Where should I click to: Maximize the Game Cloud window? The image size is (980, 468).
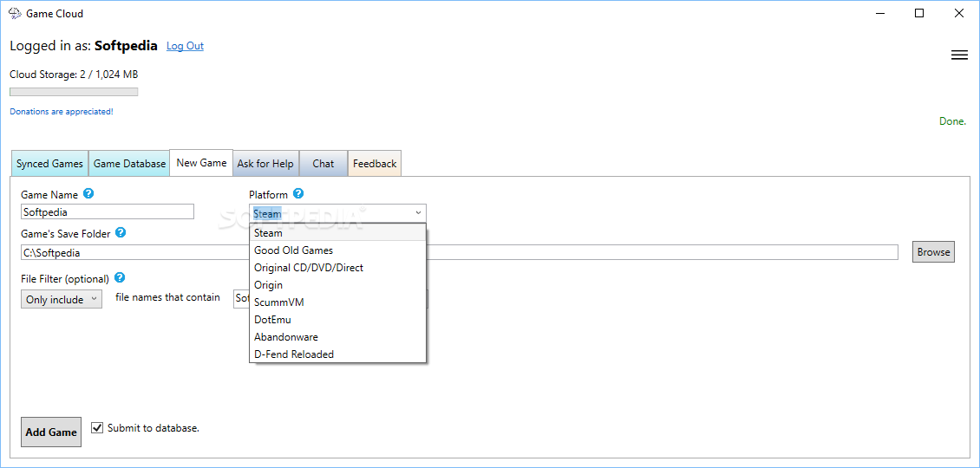click(919, 13)
